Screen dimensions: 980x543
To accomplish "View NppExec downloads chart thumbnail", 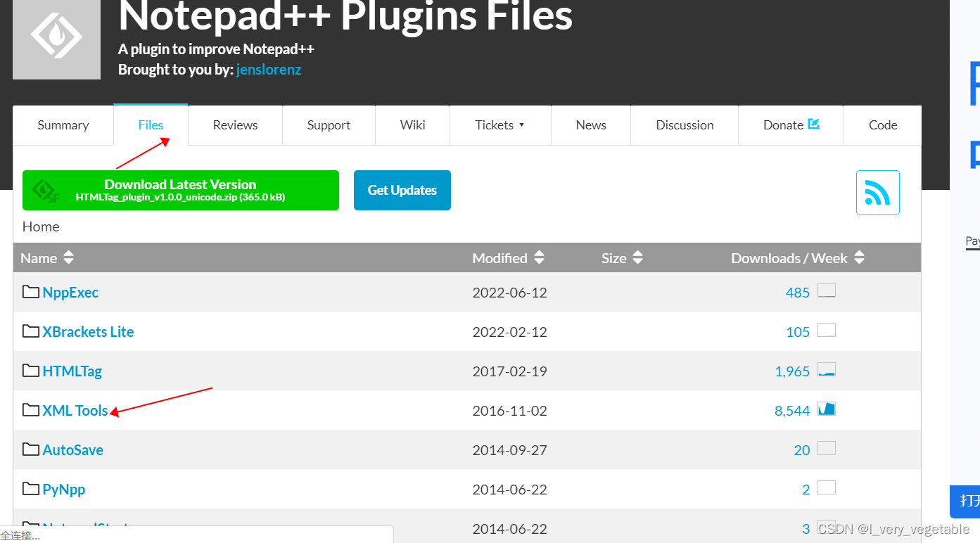I will pyautogui.click(x=827, y=291).
